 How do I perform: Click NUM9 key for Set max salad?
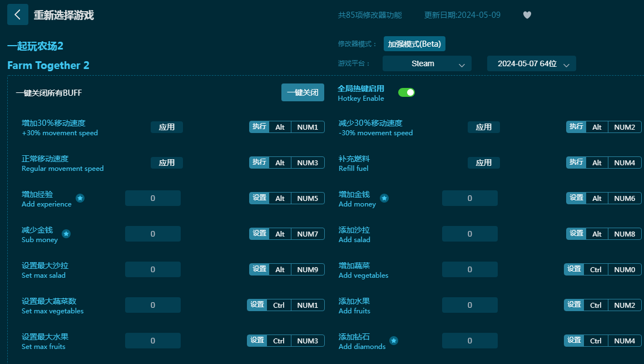[308, 270]
